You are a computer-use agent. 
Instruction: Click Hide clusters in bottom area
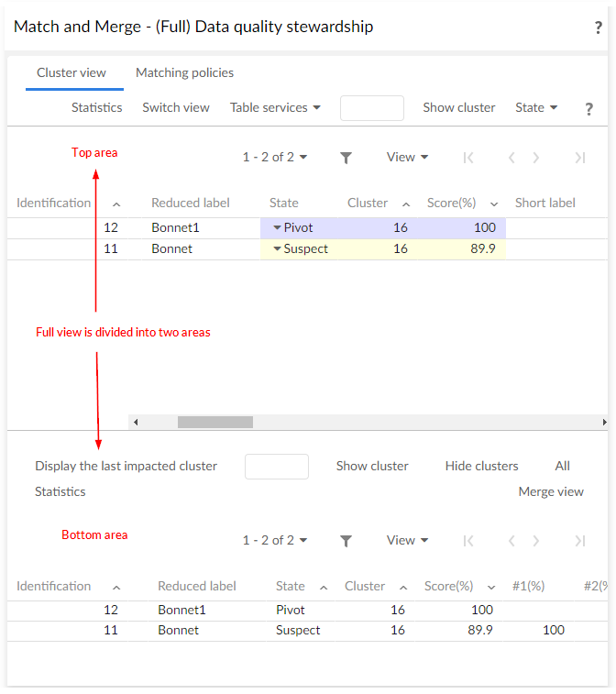click(481, 466)
